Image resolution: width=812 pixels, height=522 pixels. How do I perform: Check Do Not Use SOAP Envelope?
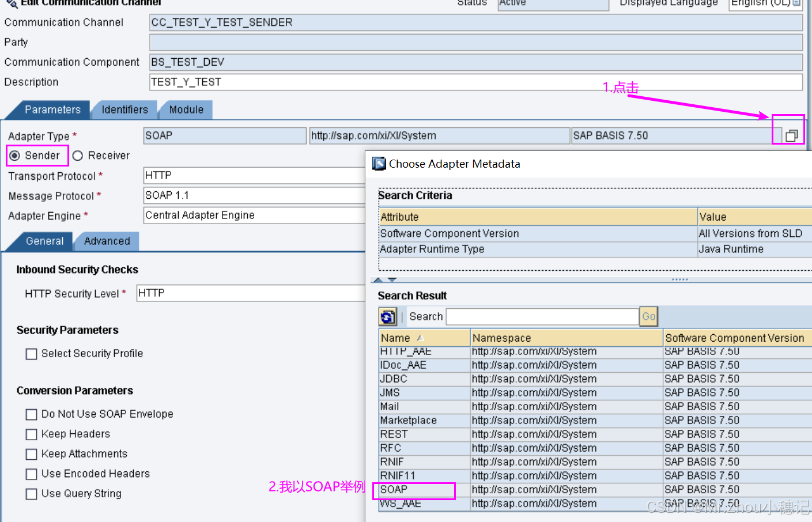(31, 414)
